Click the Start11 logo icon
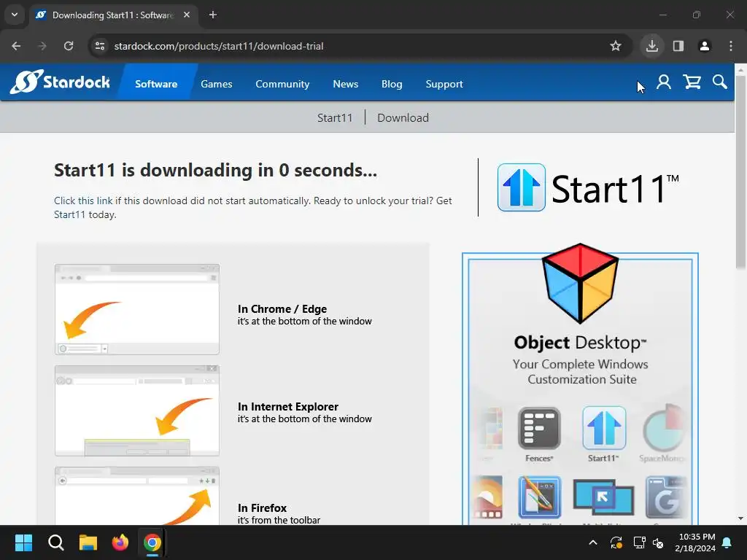Screen dimensions: 747x560 point(521,187)
